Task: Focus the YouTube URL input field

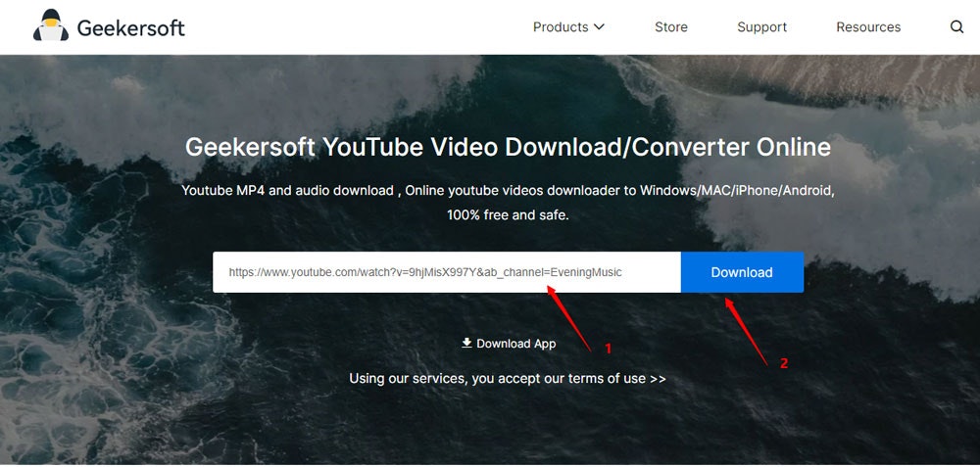Action: [446, 272]
